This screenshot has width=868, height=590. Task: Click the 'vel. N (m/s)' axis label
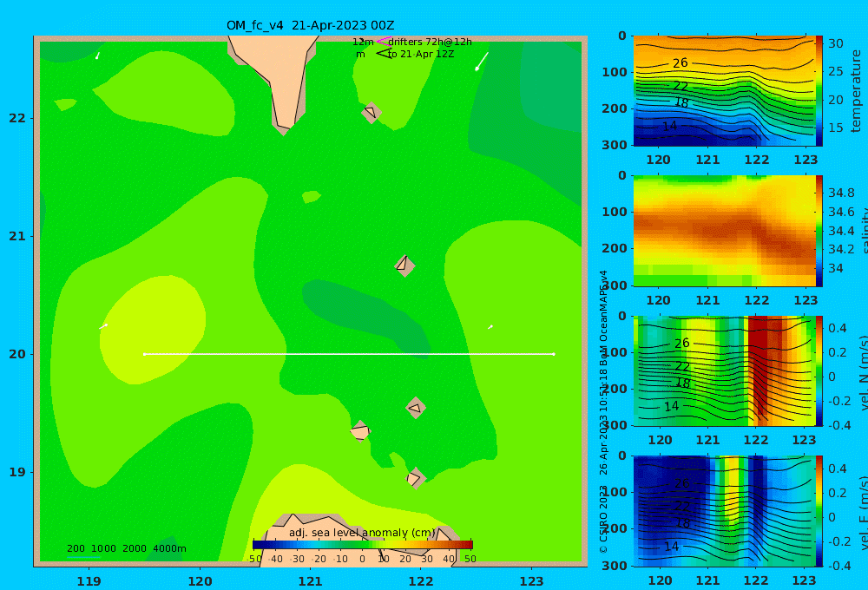(863, 372)
